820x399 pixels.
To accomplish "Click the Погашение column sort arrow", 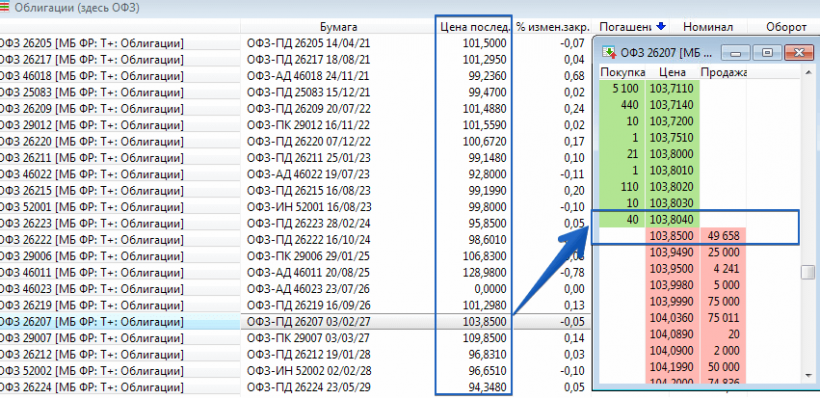I will [660, 26].
